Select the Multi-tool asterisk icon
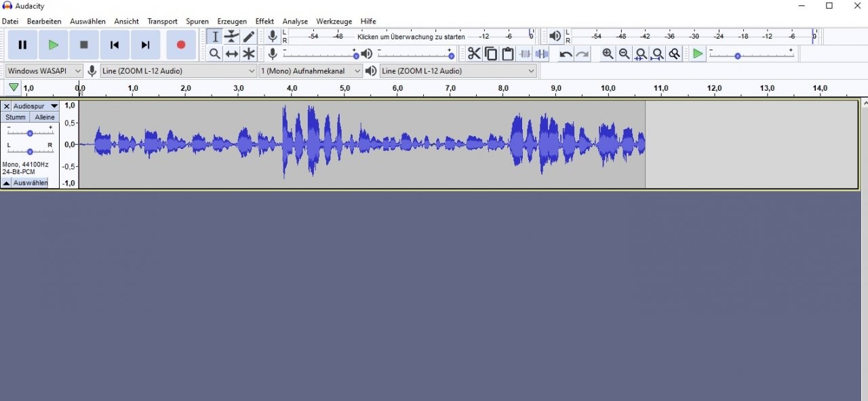This screenshot has height=401, width=868. [249, 54]
